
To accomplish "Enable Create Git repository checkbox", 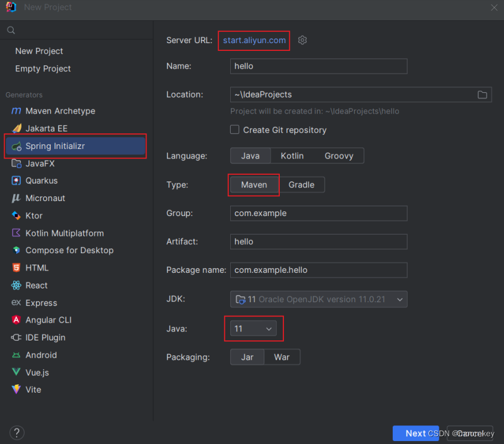I will pyautogui.click(x=234, y=130).
